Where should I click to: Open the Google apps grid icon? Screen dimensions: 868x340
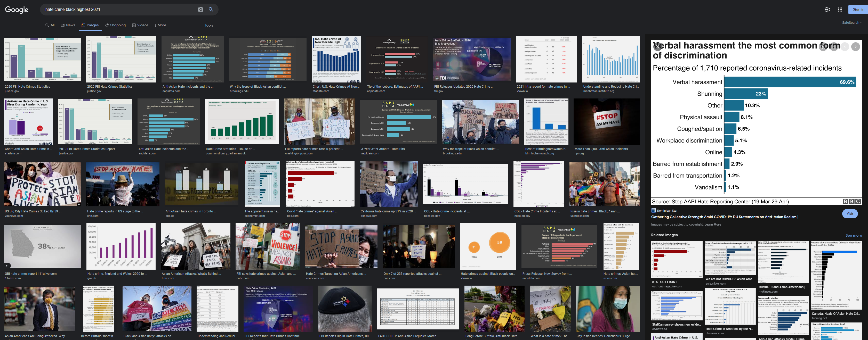840,10
